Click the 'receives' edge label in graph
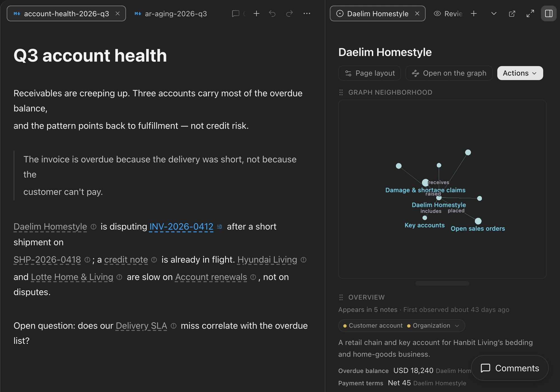The image size is (560, 392). click(x=438, y=182)
